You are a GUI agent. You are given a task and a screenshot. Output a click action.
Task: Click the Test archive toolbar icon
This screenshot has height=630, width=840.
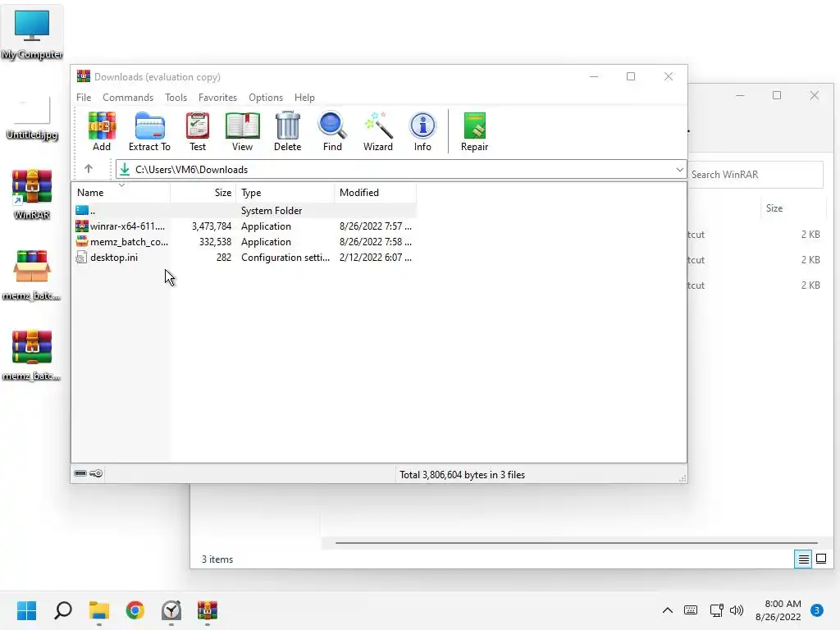click(198, 132)
